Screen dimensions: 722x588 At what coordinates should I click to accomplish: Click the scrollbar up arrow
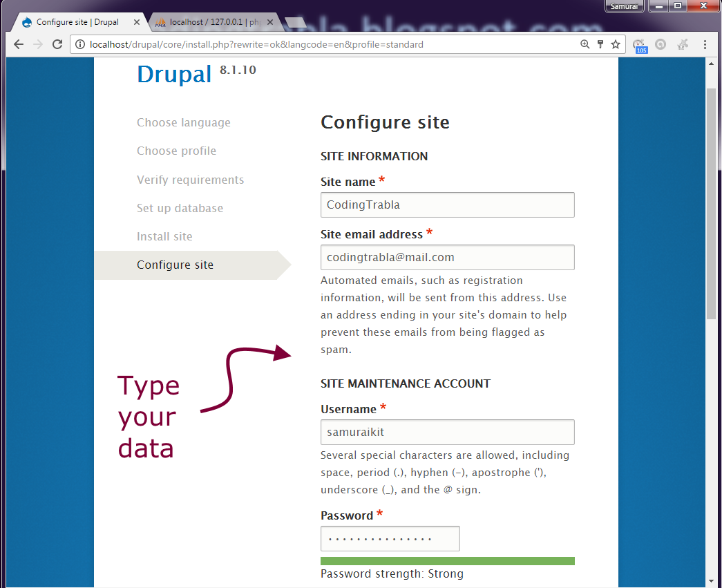pyautogui.click(x=711, y=64)
